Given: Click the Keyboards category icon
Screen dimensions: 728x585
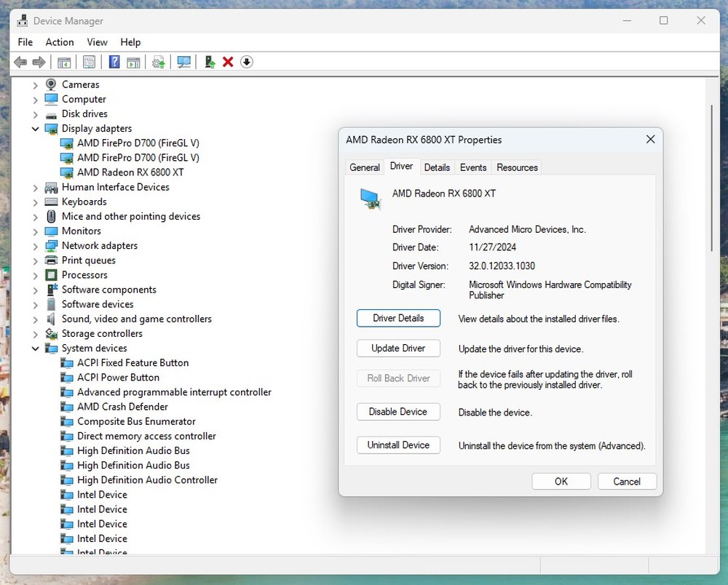Looking at the screenshot, I should tap(51, 202).
